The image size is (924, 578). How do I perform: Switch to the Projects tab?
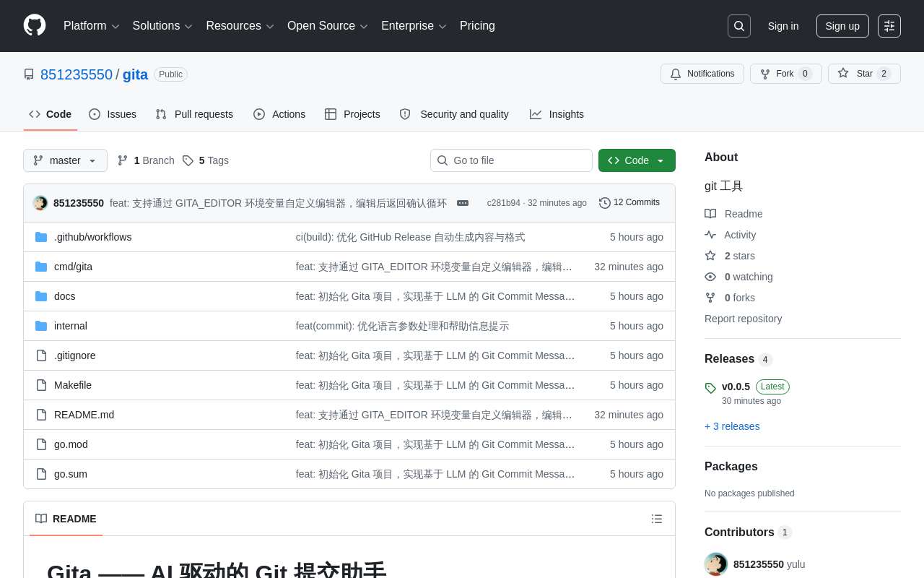(x=352, y=114)
